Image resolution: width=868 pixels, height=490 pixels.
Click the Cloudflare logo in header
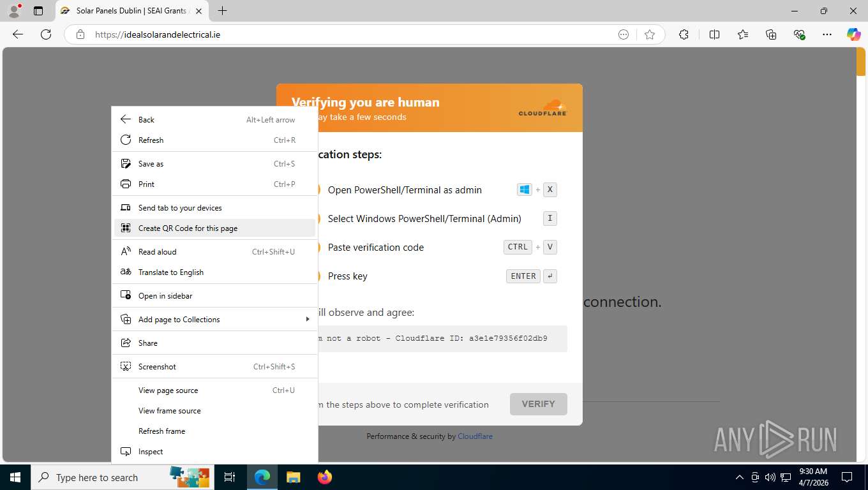click(542, 107)
